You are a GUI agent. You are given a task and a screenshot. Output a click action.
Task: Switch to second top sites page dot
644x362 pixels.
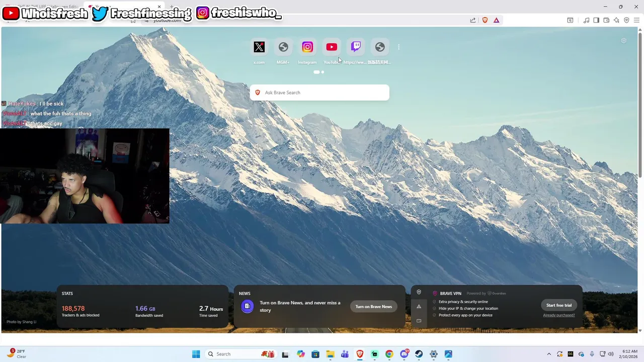coord(323,72)
